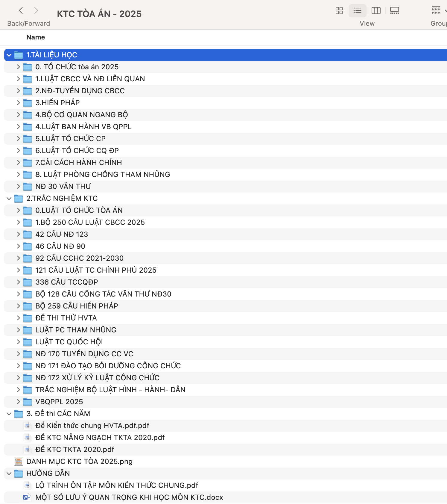This screenshot has width=447, height=504.
Task: Select the Word document MỘT SỐ LƯU Ý icon
Action: pos(27,497)
